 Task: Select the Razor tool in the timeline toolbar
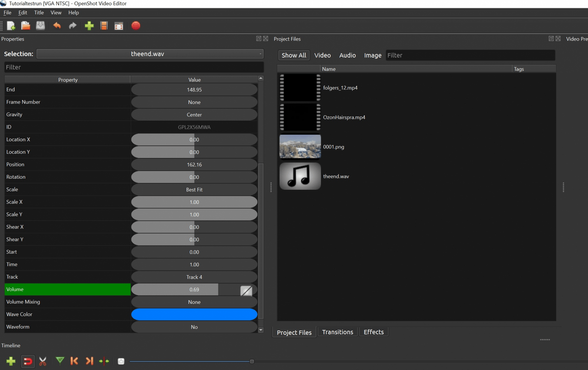pos(43,361)
